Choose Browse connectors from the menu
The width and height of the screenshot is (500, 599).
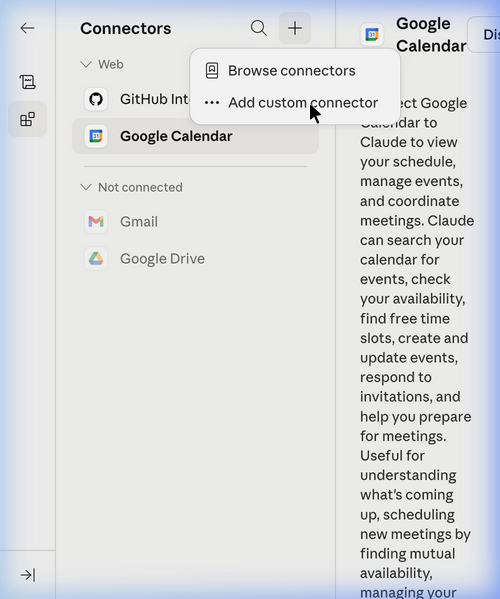tap(295, 71)
